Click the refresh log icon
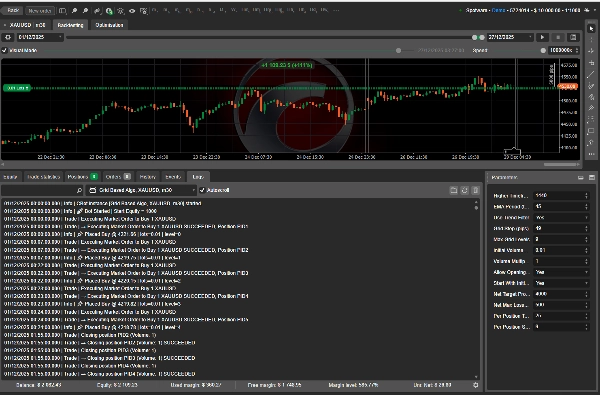 click(465, 190)
